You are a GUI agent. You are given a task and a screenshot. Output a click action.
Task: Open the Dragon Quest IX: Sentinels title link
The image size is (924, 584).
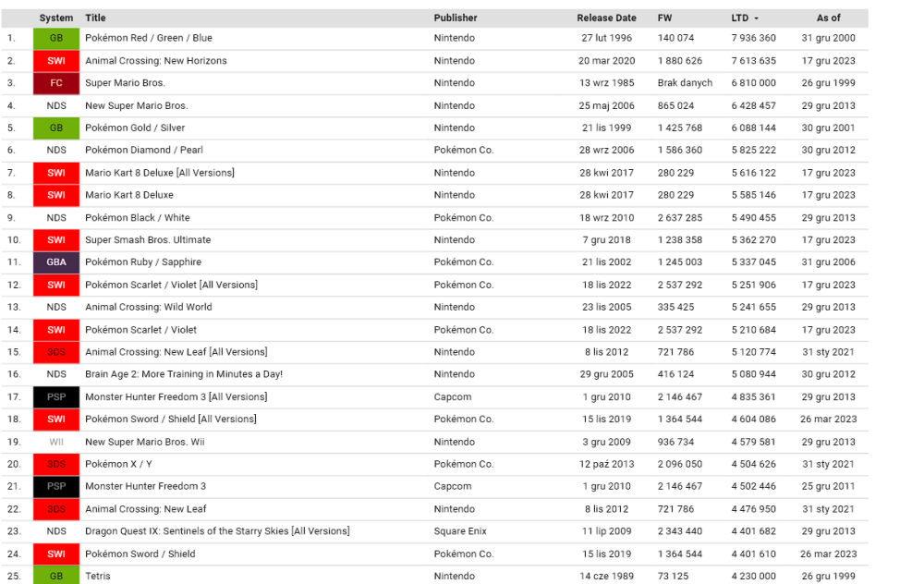tap(217, 531)
